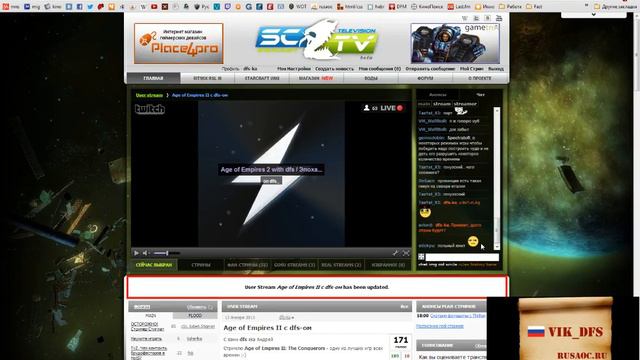
Task: Open Мои сообщения (0) link
Action: [380, 69]
